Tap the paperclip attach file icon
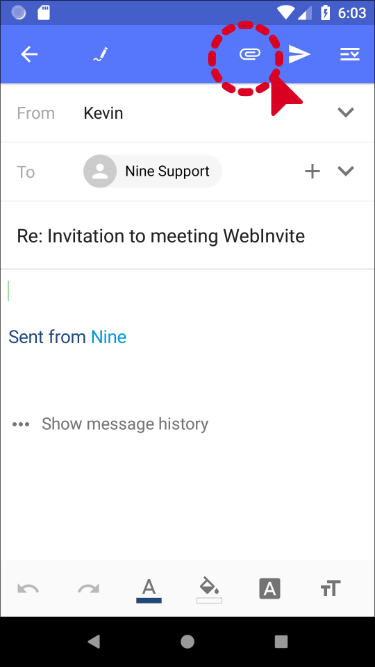The width and height of the screenshot is (375, 667). [250, 54]
